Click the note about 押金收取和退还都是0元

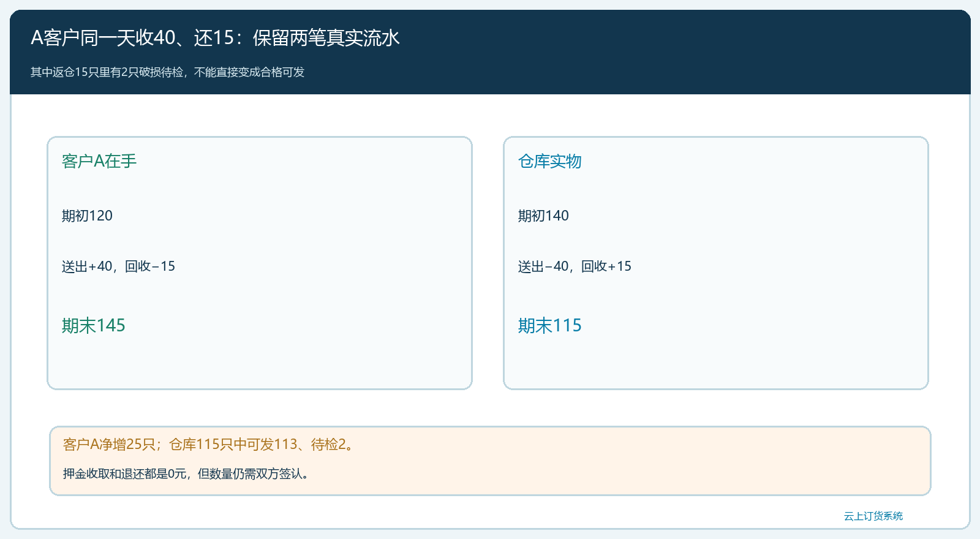coord(186,473)
